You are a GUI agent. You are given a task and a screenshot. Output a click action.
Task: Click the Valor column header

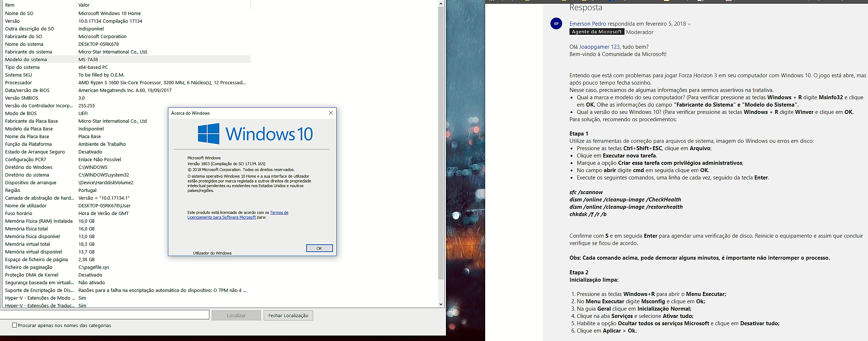point(163,5)
